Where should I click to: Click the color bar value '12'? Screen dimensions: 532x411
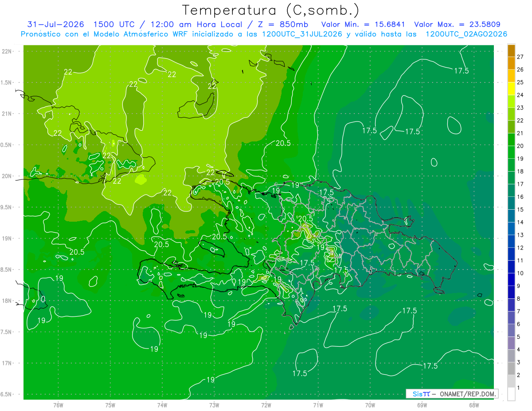click(520, 248)
